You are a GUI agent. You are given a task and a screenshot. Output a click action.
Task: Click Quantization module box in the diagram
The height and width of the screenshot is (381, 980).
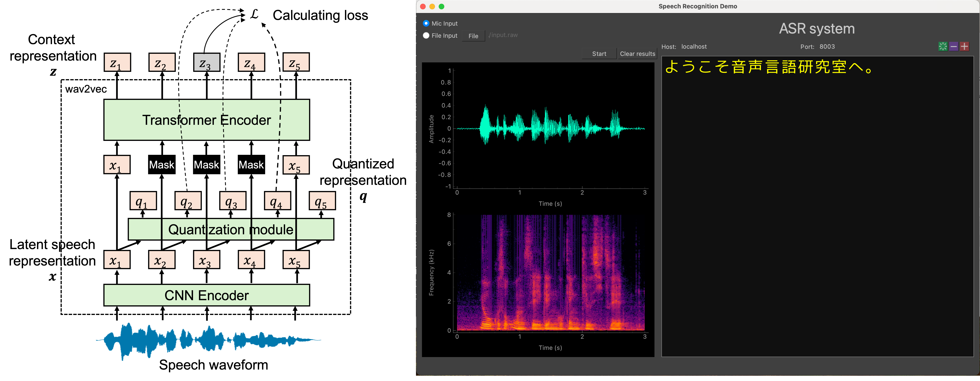click(231, 229)
